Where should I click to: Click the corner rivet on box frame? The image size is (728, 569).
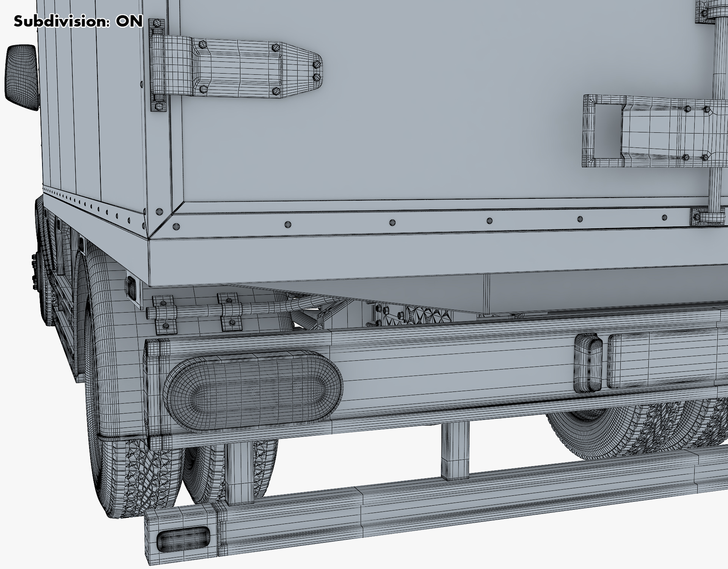pyautogui.click(x=159, y=211)
